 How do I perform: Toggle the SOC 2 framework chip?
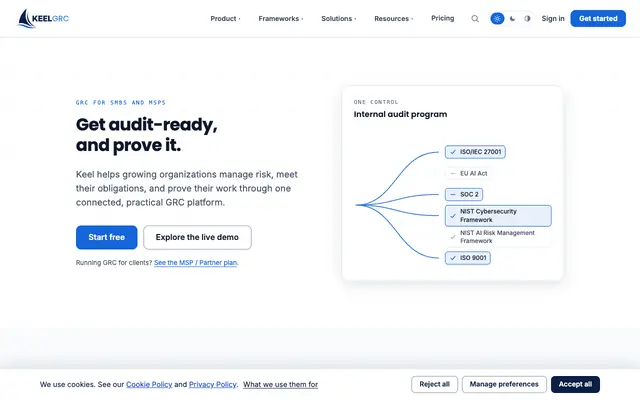464,194
